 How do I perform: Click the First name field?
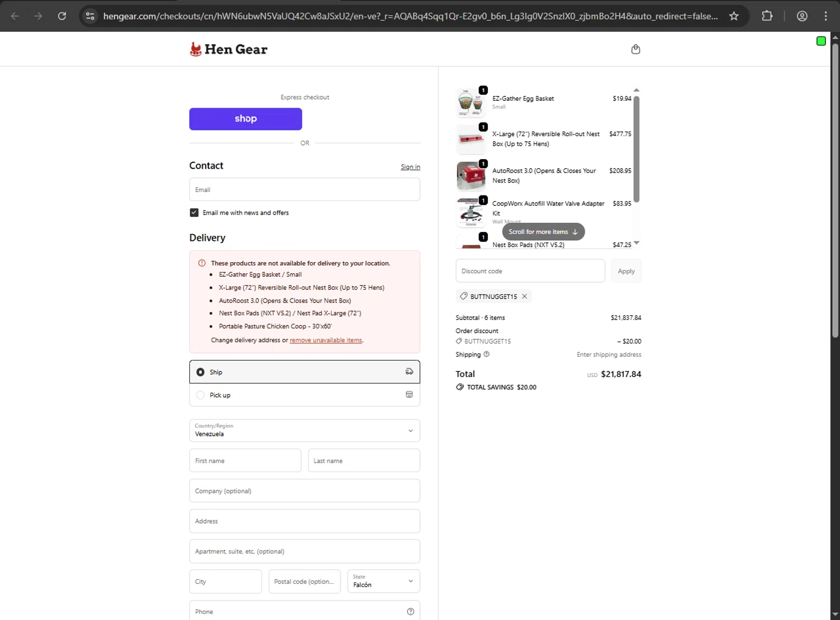tap(245, 460)
